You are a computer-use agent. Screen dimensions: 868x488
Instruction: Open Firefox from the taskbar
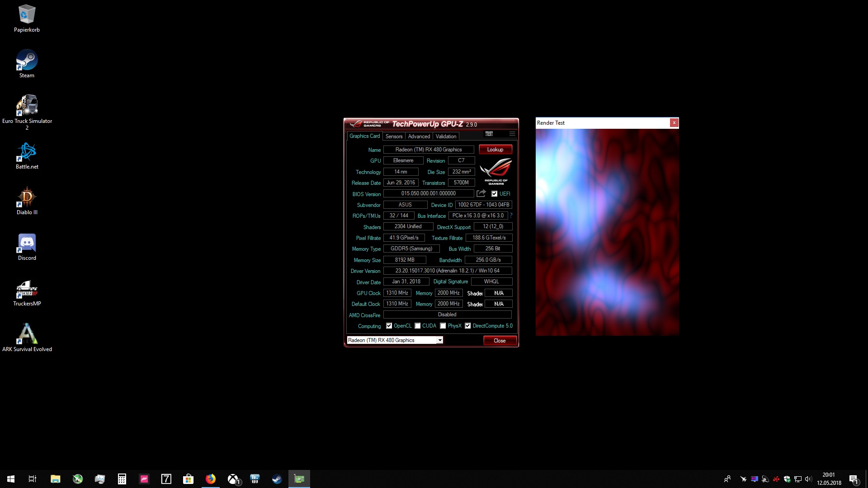click(x=211, y=479)
